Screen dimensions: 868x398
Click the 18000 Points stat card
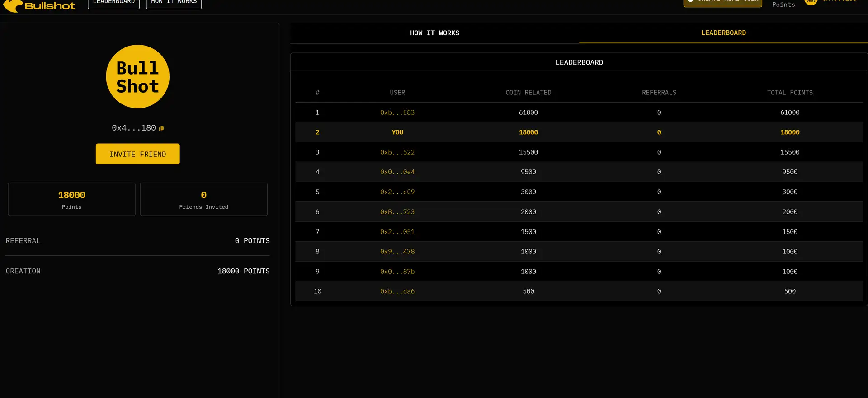pos(71,200)
